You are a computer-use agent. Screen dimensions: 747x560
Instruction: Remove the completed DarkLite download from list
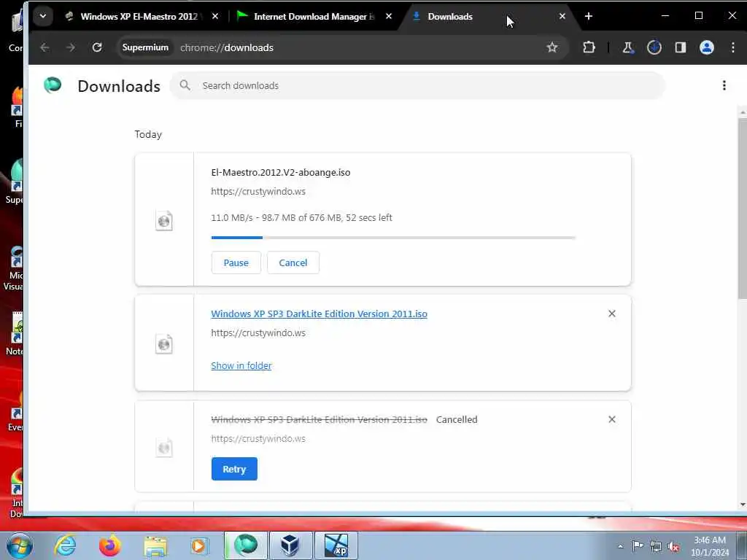pos(612,314)
